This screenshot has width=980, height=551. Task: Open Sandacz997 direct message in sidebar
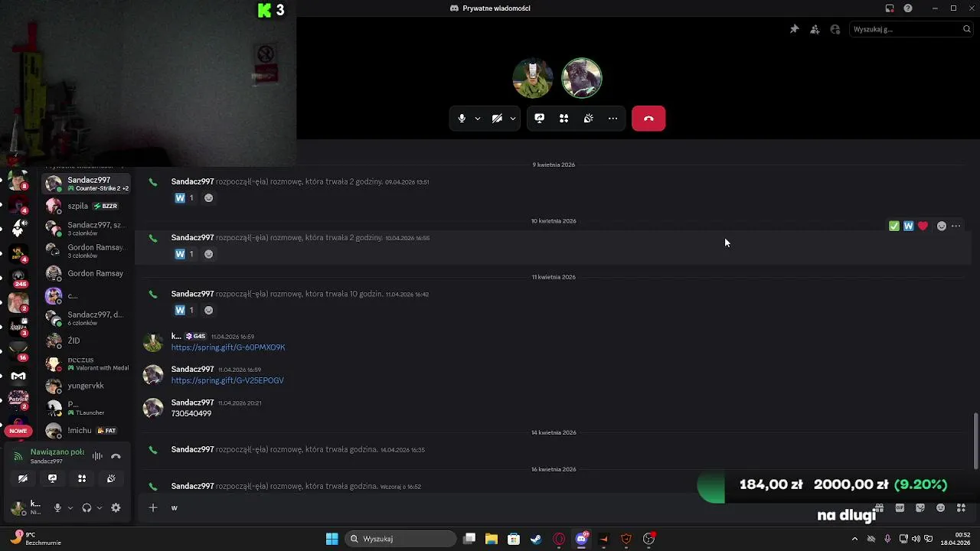86,184
